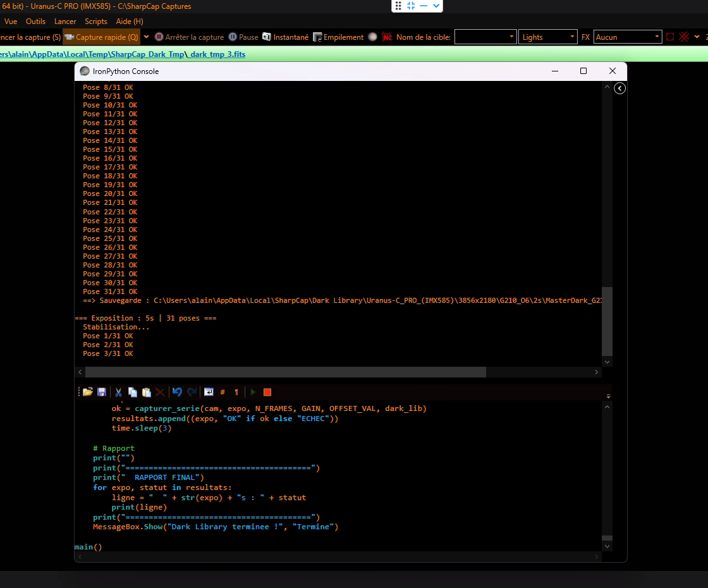Redo the last undone edit
This screenshot has height=588, width=708.
pyautogui.click(x=192, y=392)
